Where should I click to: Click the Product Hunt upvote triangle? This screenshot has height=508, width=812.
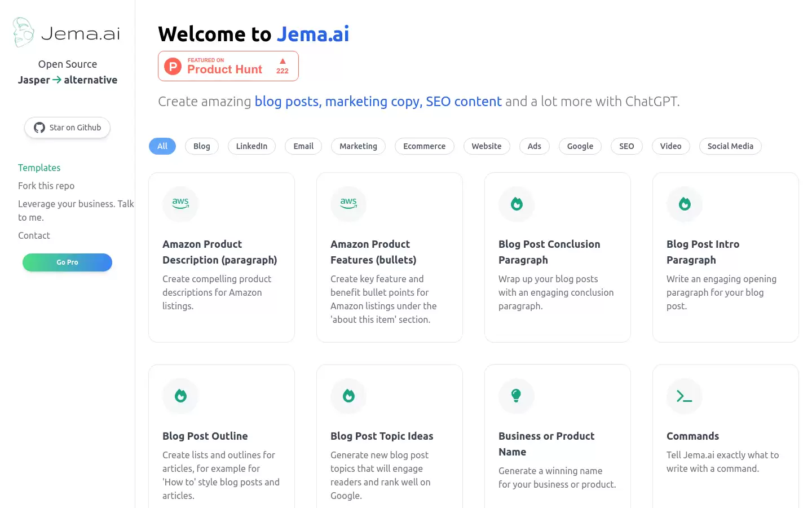point(283,61)
